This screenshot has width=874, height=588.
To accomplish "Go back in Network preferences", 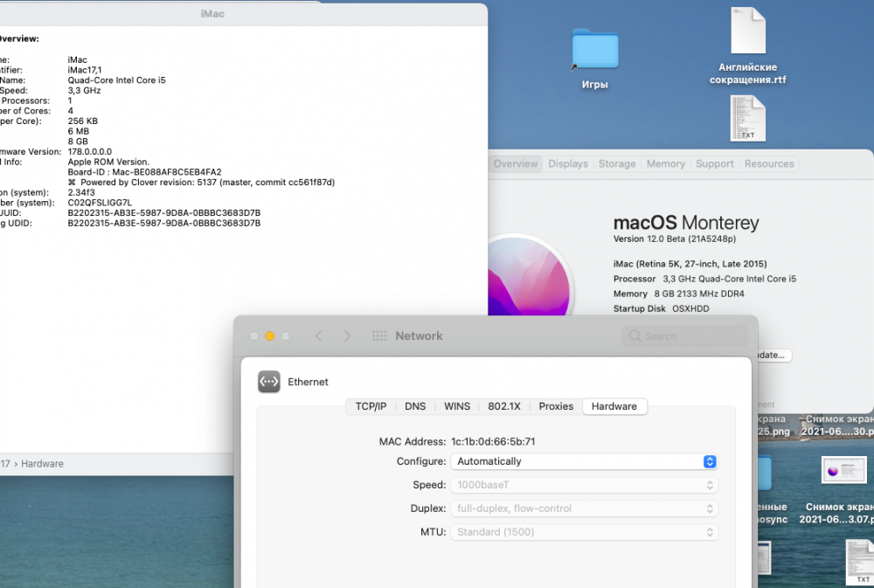I will tap(319, 336).
